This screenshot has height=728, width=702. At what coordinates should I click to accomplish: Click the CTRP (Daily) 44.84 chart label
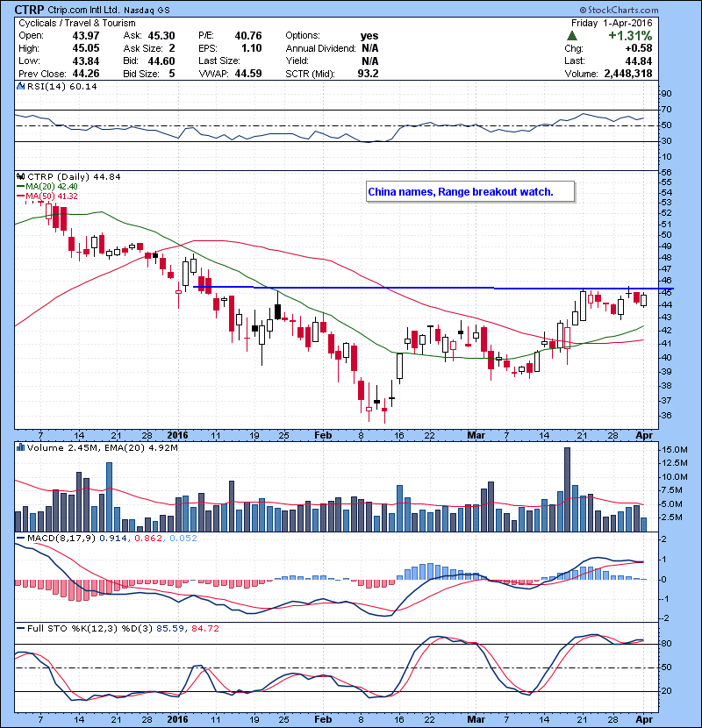tap(74, 177)
